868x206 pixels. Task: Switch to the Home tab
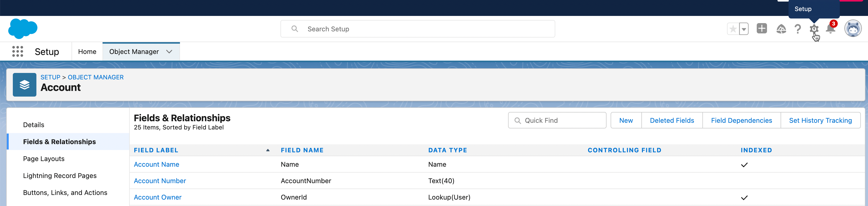[x=87, y=52]
